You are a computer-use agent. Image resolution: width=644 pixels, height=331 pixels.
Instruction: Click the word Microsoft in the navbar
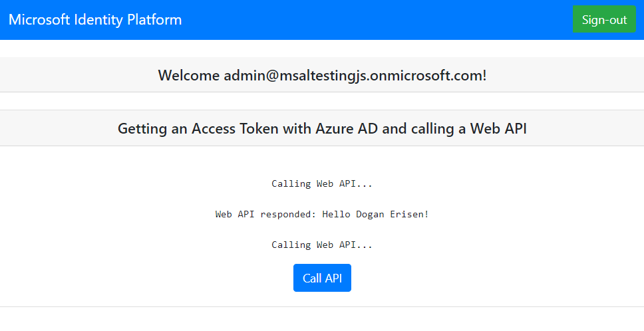tap(39, 20)
